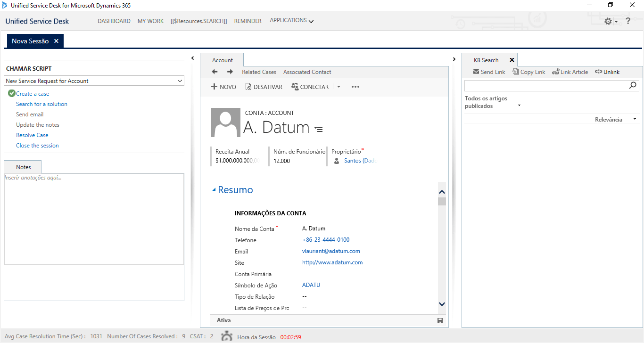The width and height of the screenshot is (644, 343).
Task: Click the save disk icon in footer
Action: pyautogui.click(x=440, y=321)
